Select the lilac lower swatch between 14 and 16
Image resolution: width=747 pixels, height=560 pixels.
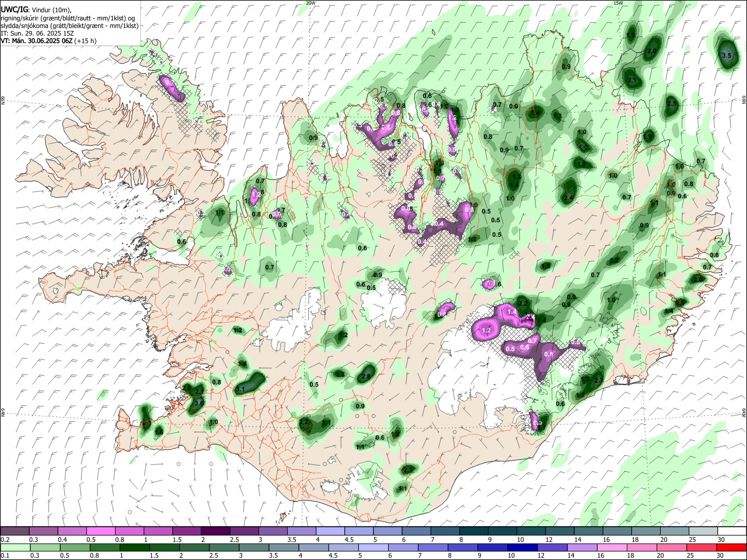pos(581,548)
